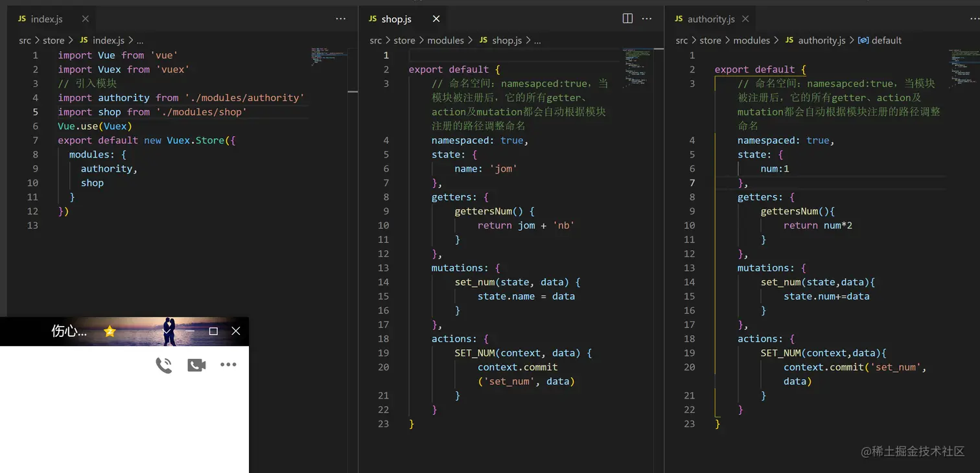The width and height of the screenshot is (980, 473).
Task: Open the chat window's three-dot options
Action: click(228, 365)
